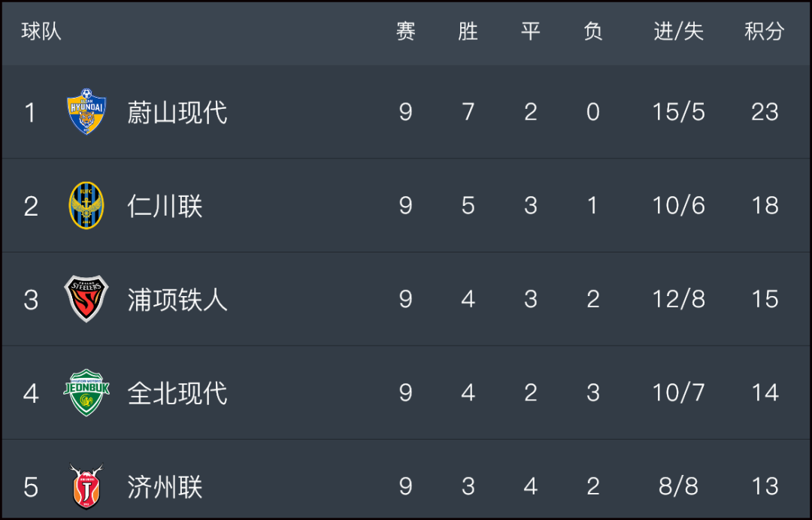Image resolution: width=812 pixels, height=520 pixels.
Task: Open team 仁川联
Action: point(165,206)
